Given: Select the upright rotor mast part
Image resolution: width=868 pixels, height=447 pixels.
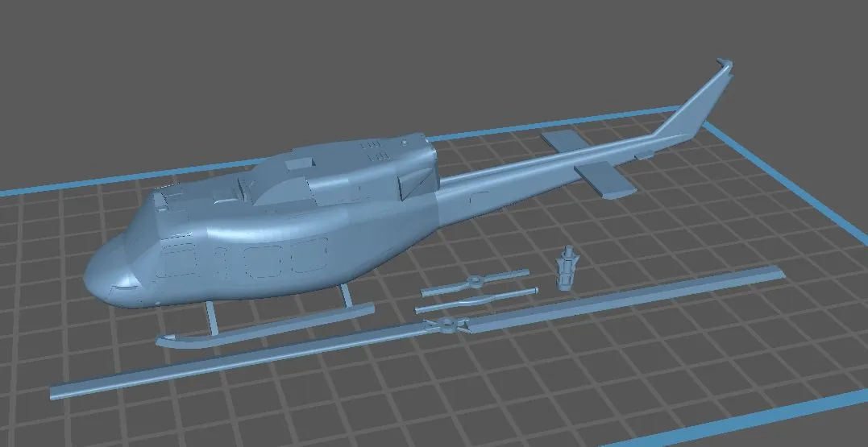Looking at the screenshot, I should pos(566,267).
